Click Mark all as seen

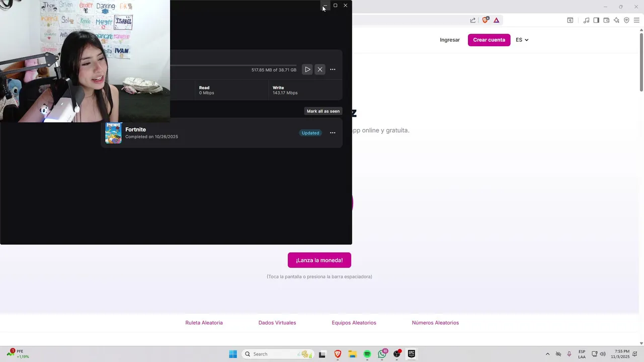click(323, 111)
